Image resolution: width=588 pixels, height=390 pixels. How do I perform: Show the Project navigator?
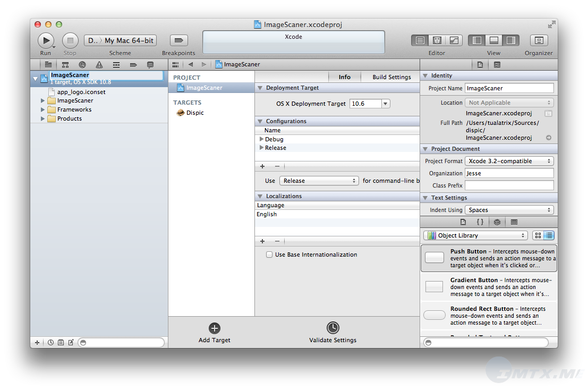pyautogui.click(x=48, y=64)
